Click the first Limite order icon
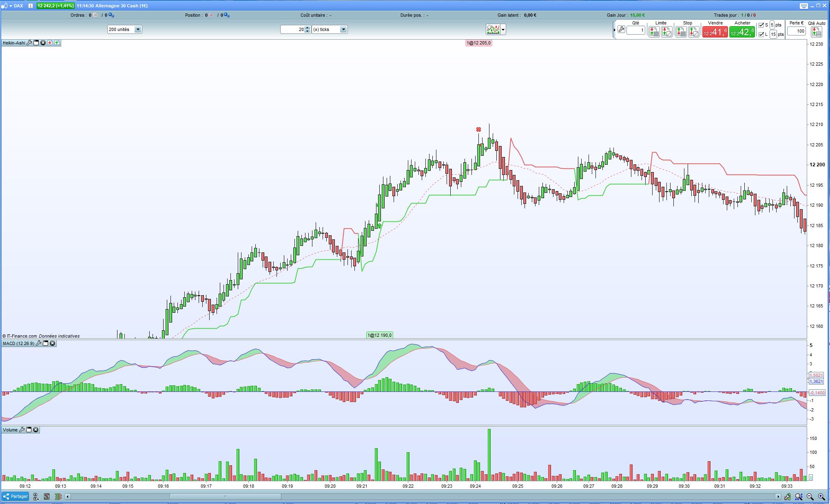The height and width of the screenshot is (504, 830). tap(654, 32)
